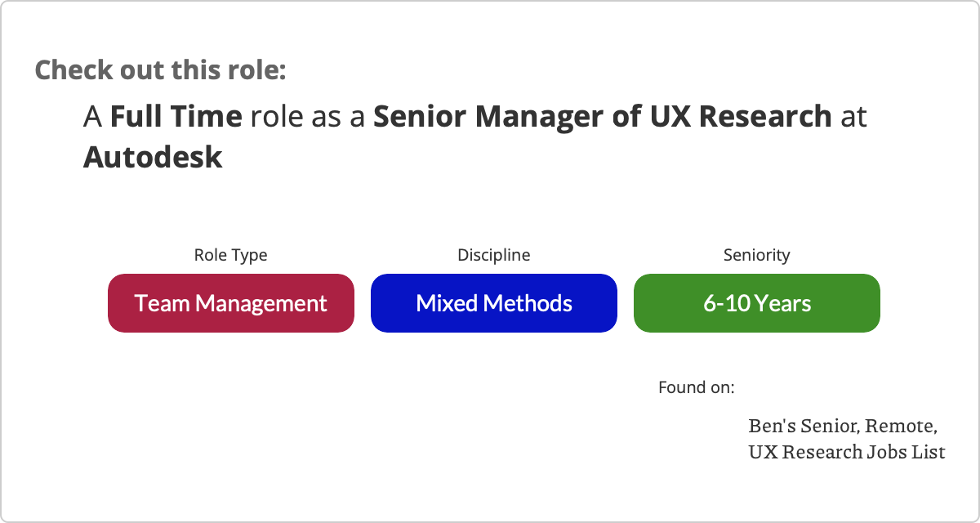
Task: Click the leading "A" before Full Time
Action: click(92, 117)
